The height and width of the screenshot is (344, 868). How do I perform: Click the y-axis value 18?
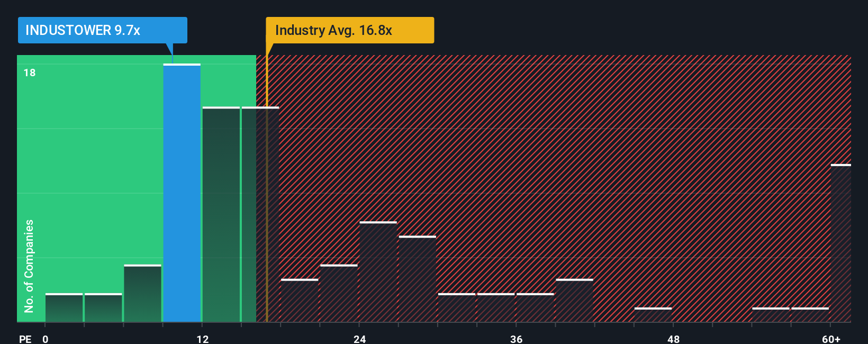30,73
